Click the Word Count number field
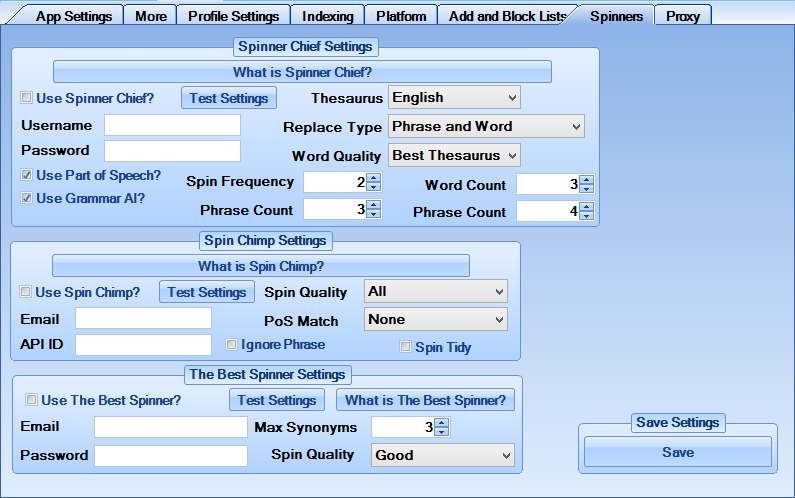Screen dimensions: 795x498 [x=548, y=184]
